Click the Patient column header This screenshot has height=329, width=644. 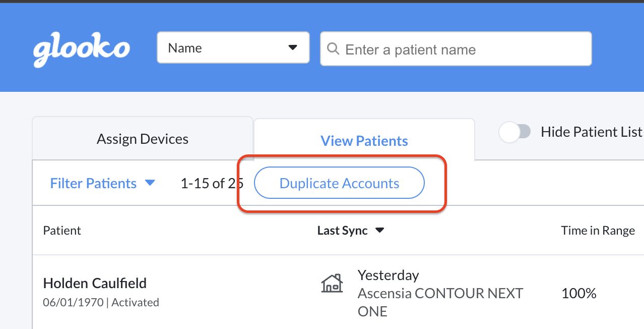click(x=62, y=230)
